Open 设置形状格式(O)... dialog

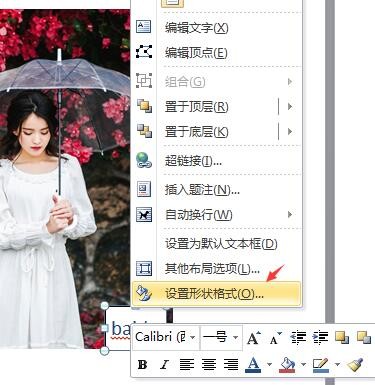(x=217, y=294)
